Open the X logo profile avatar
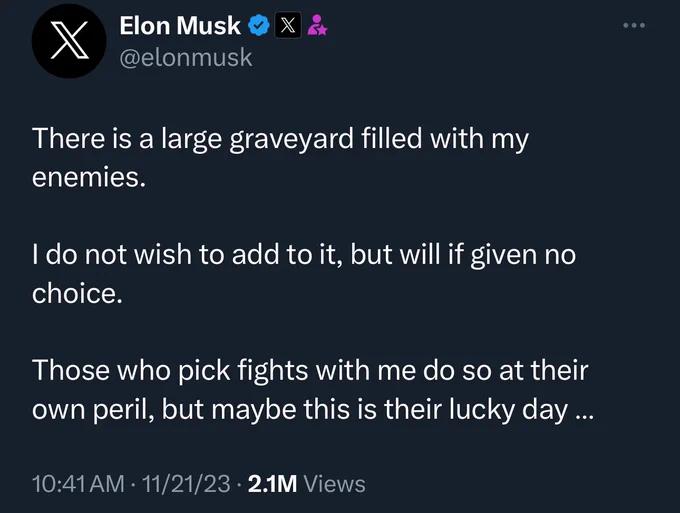This screenshot has width=680, height=513. 69,41
